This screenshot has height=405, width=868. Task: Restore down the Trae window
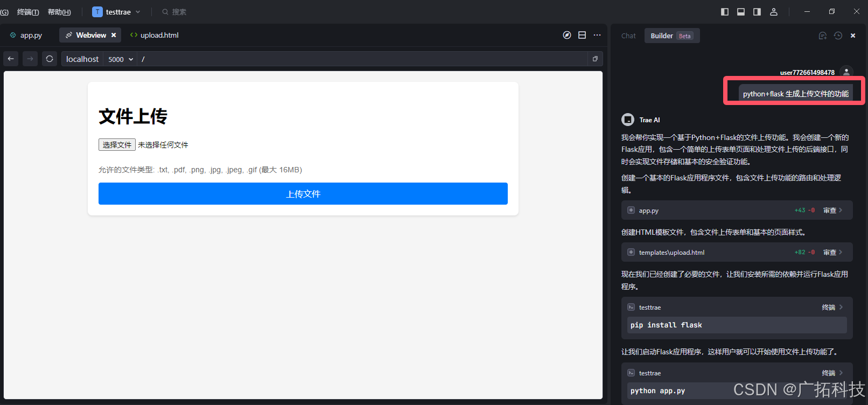pyautogui.click(x=831, y=12)
